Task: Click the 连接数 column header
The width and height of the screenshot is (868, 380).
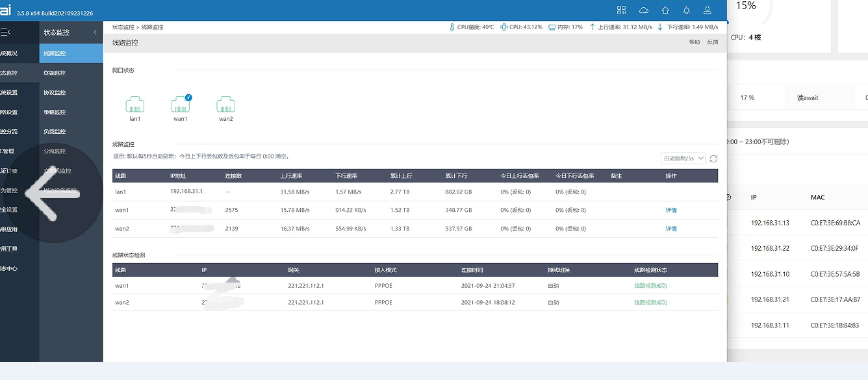Action: (233, 176)
